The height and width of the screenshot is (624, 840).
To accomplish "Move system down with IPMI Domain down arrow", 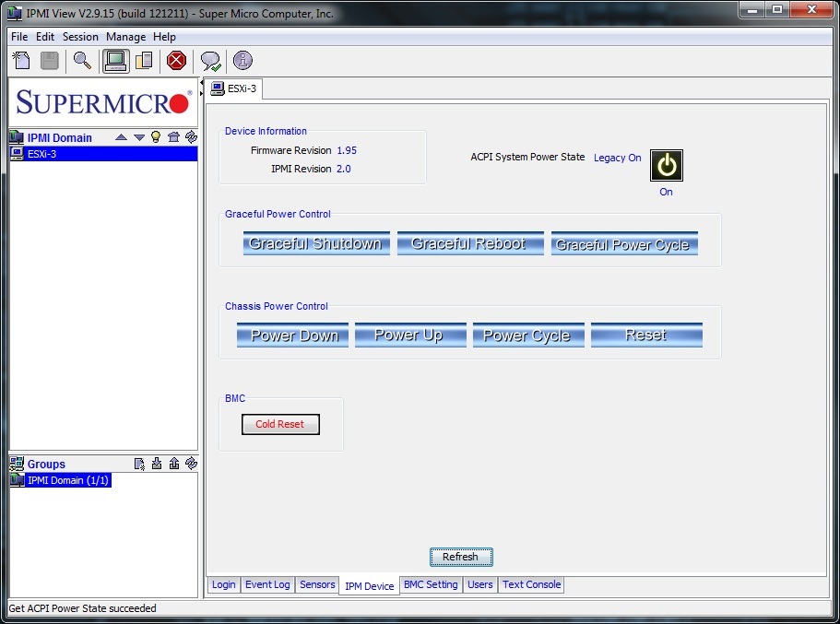I will click(139, 137).
